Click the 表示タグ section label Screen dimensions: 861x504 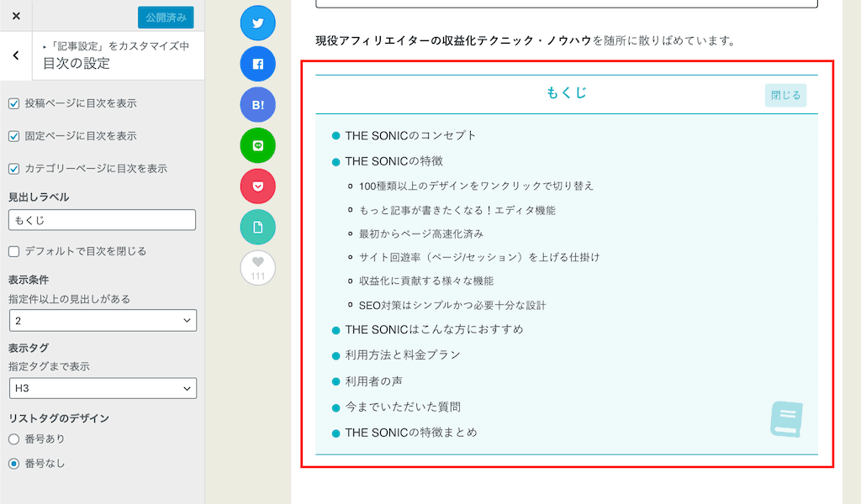(29, 349)
